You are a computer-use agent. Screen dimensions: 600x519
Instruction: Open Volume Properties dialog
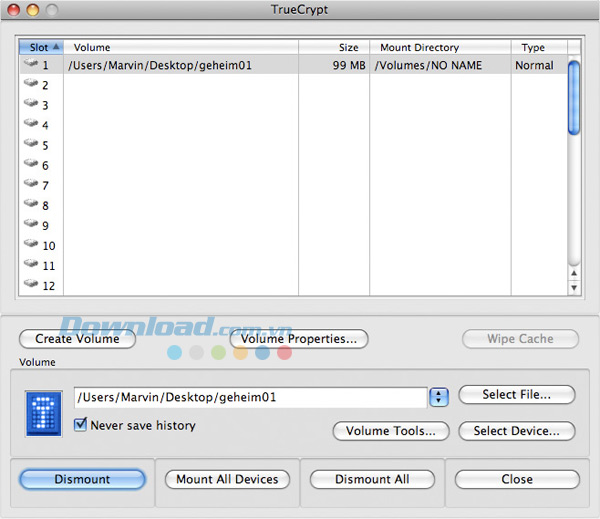tap(299, 339)
